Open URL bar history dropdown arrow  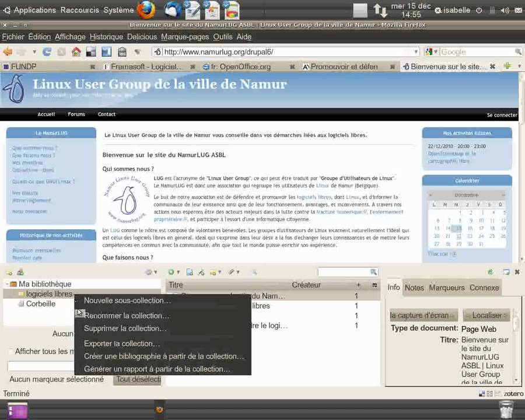(416, 52)
